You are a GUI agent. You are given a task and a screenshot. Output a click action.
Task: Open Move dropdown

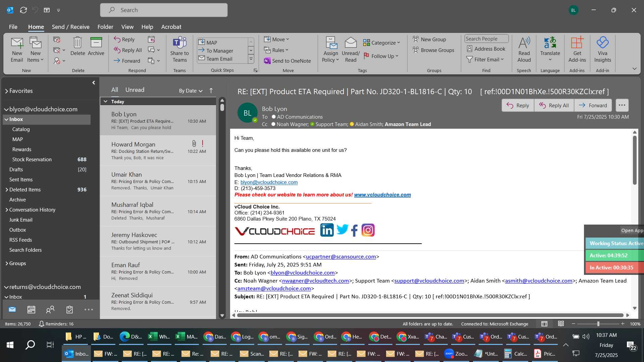tap(276, 40)
